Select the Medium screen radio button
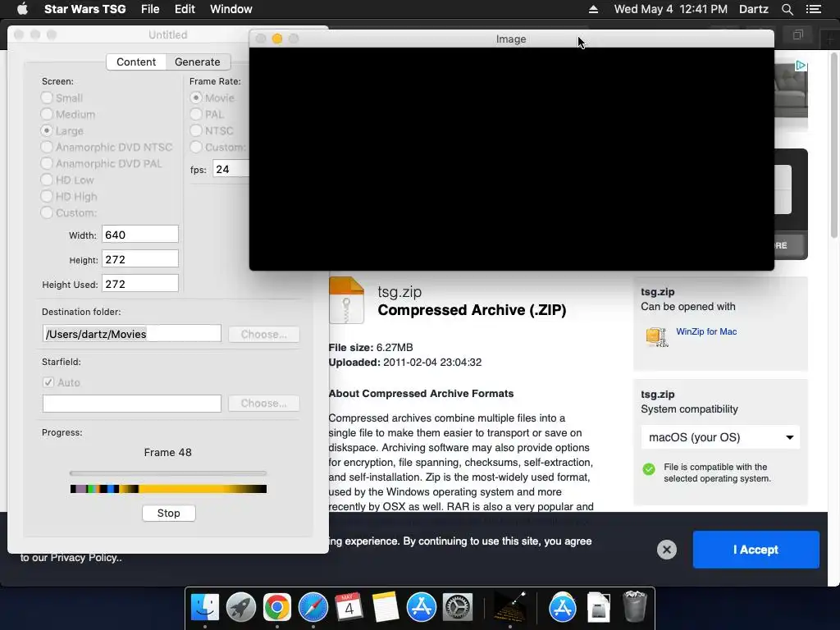 [47, 114]
